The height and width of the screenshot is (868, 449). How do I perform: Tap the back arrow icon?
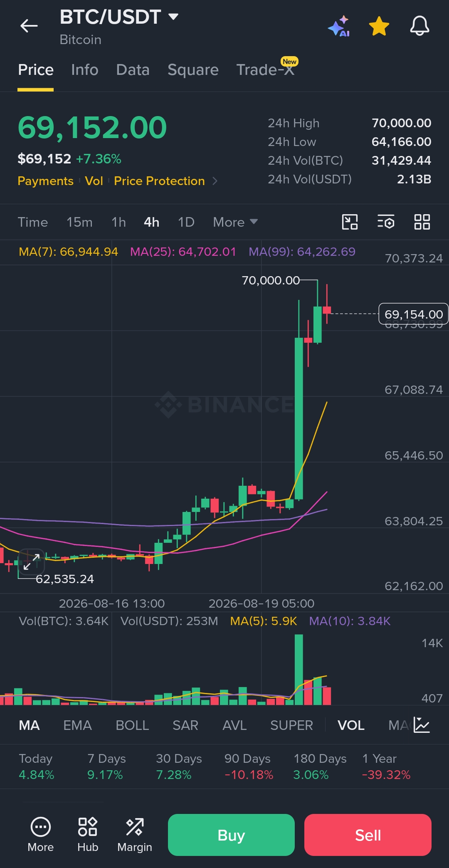[29, 26]
